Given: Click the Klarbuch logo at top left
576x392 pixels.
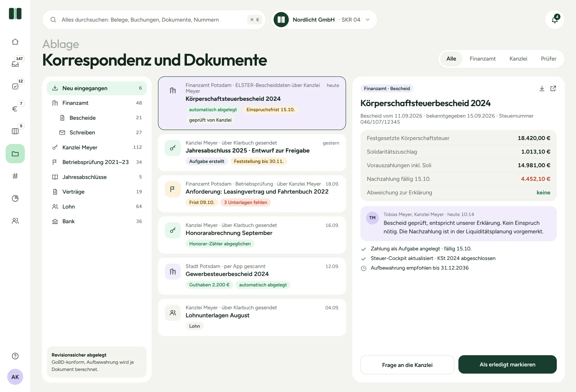Looking at the screenshot, I should click(x=15, y=14).
